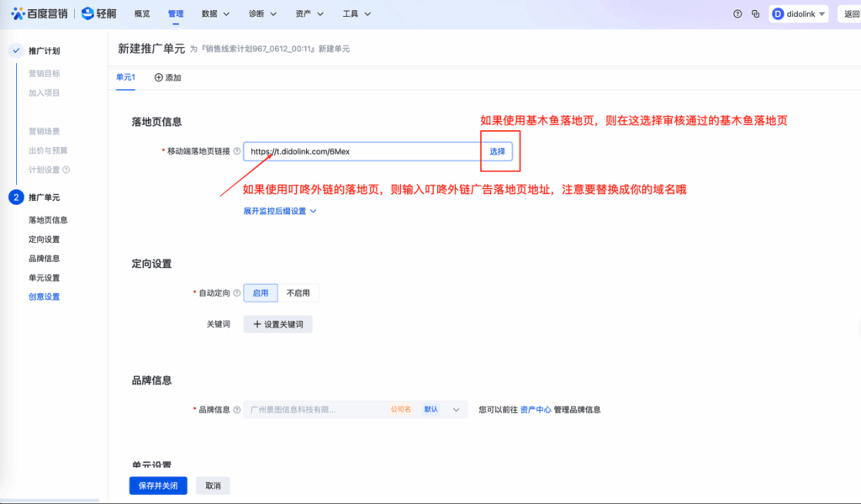This screenshot has width=861, height=504.
Task: Click the help icon next to 移动端落地页链接
Action: (236, 152)
